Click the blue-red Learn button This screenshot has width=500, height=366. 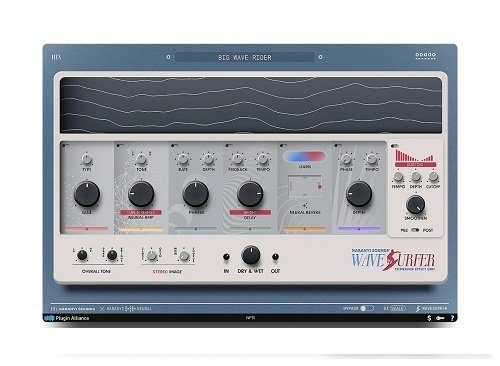[305, 156]
